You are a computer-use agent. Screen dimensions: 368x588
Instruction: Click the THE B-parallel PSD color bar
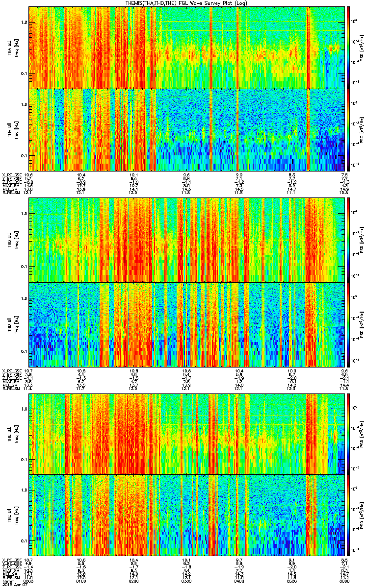point(349,515)
